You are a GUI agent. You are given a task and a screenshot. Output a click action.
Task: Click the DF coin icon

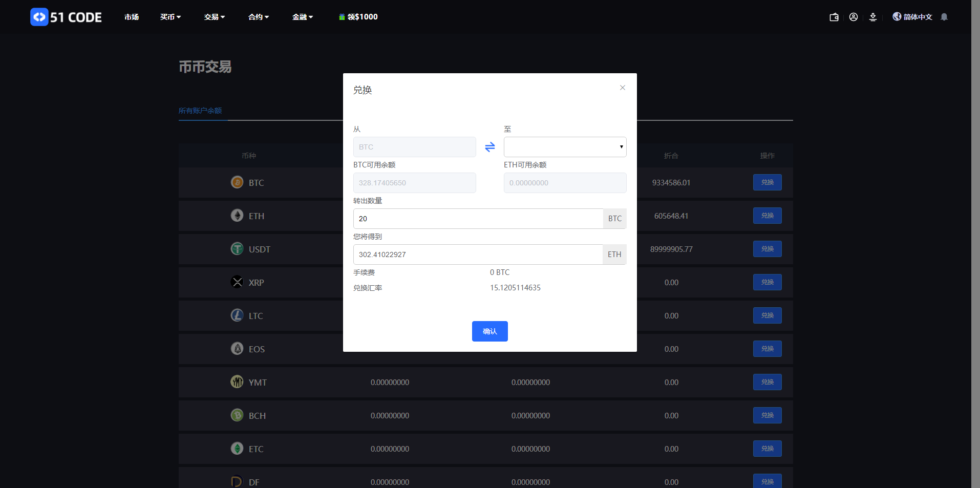coord(237,482)
